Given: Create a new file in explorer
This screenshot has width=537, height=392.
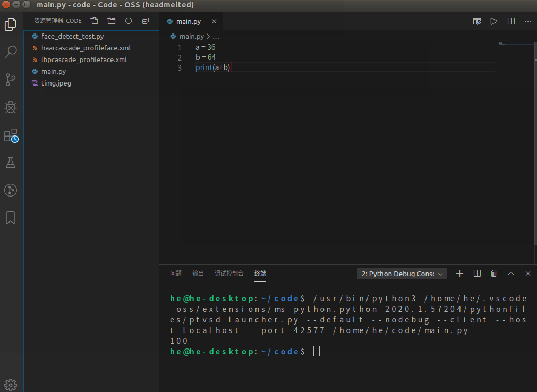Looking at the screenshot, I should [x=95, y=21].
